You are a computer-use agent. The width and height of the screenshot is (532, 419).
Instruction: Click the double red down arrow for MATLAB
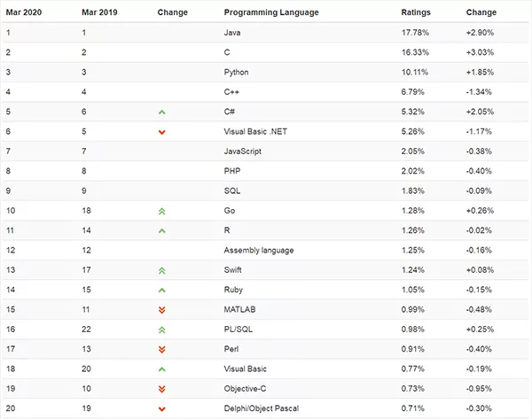(162, 310)
